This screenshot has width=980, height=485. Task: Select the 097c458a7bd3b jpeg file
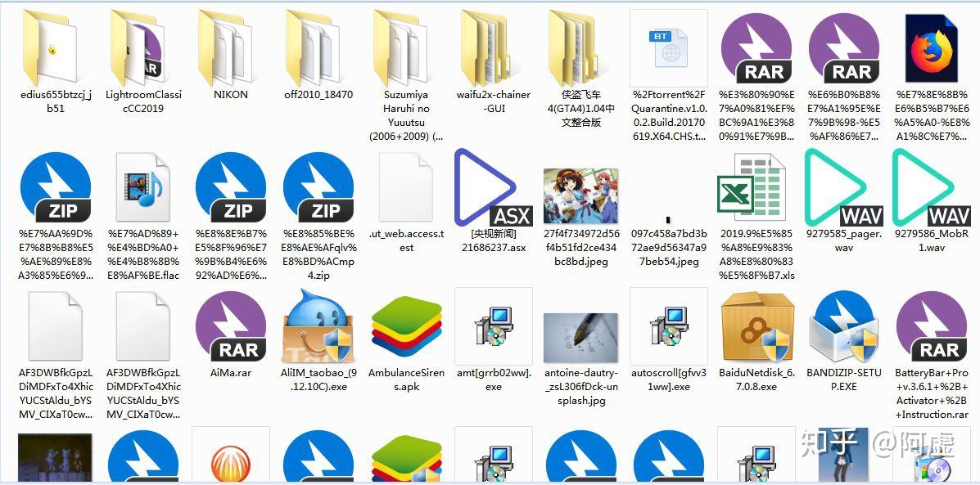pyautogui.click(x=669, y=220)
